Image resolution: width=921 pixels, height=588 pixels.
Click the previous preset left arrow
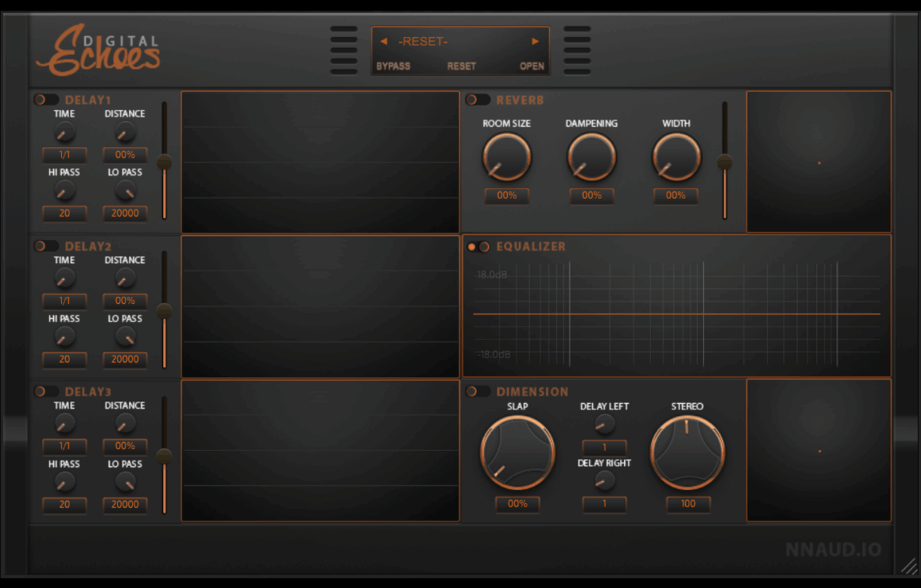coord(383,42)
